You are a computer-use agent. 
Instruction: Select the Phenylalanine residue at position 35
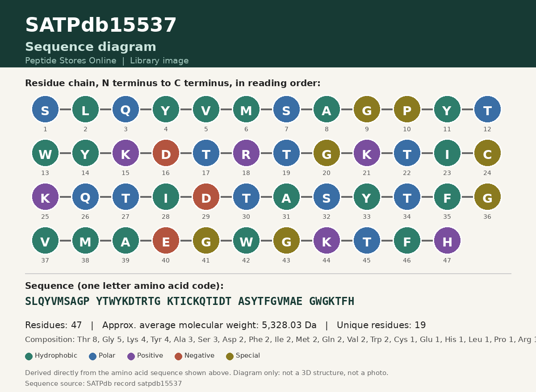click(x=447, y=196)
